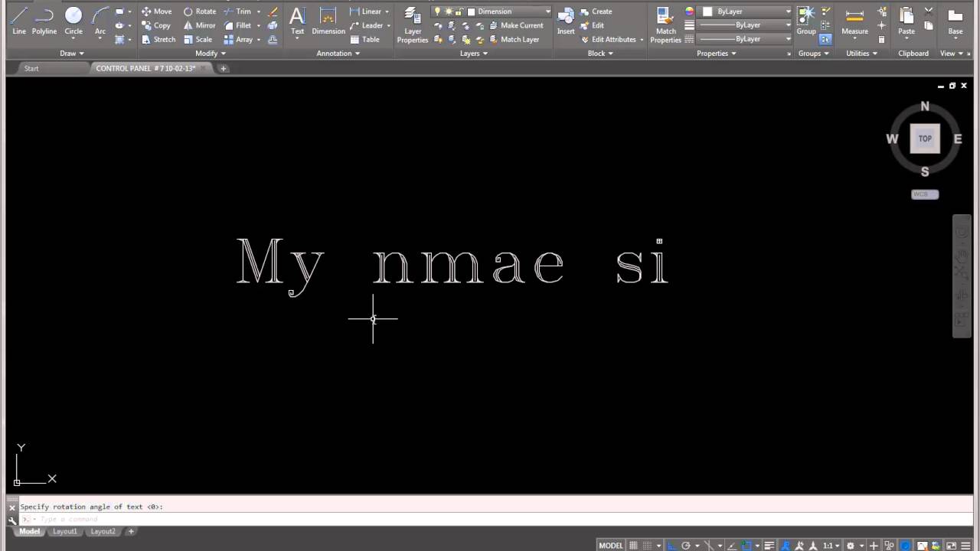Click the WCS coordinate system button
Viewport: 980px width, 551px height.
click(924, 194)
